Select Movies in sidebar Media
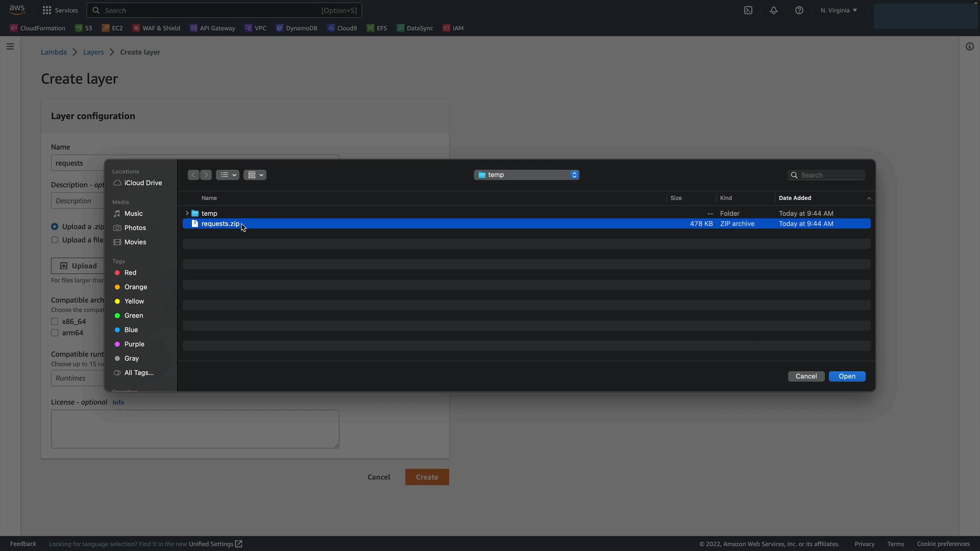 click(135, 242)
